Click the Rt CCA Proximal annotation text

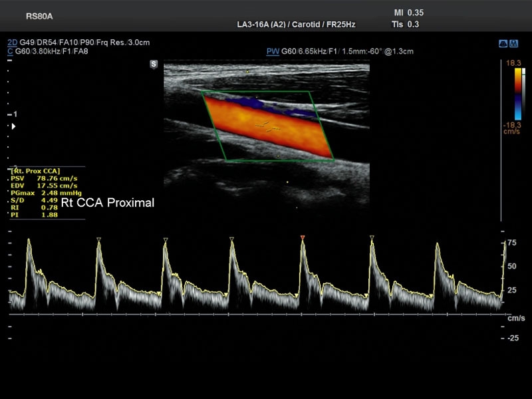[x=108, y=203]
